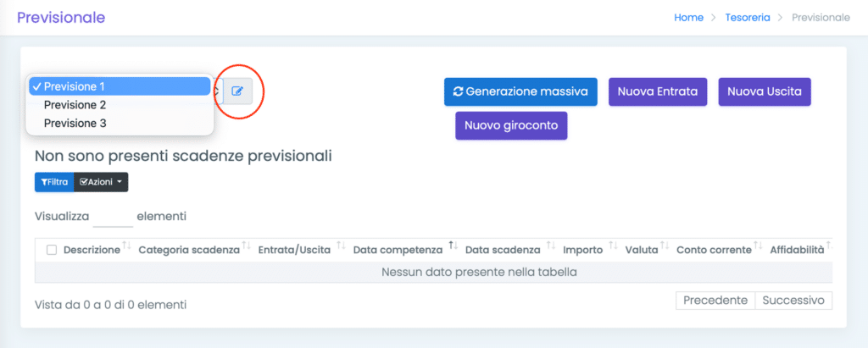The height and width of the screenshot is (348, 868).
Task: Sort by Conto corrente column arrows
Action: tap(759, 246)
